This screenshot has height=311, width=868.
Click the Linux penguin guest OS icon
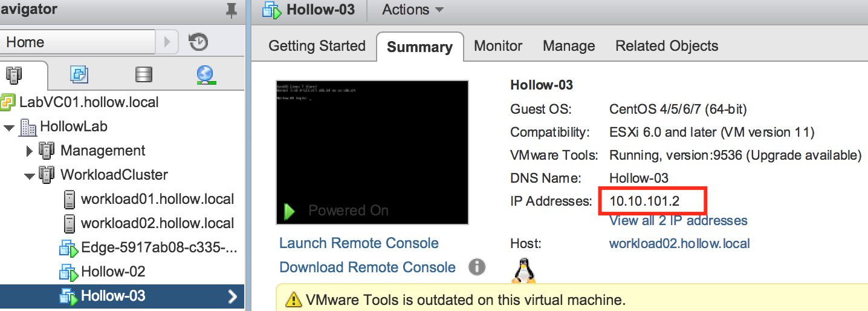click(523, 270)
